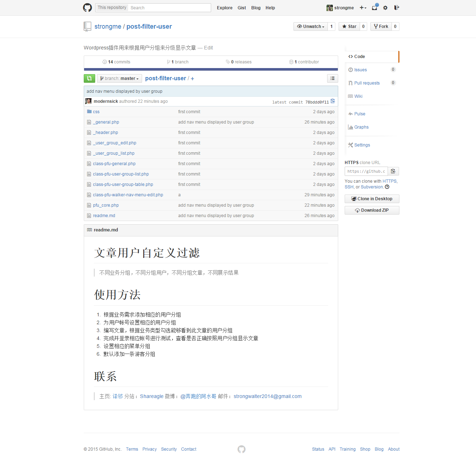
Task: Open Terms in footer
Action: pyautogui.click(x=132, y=449)
